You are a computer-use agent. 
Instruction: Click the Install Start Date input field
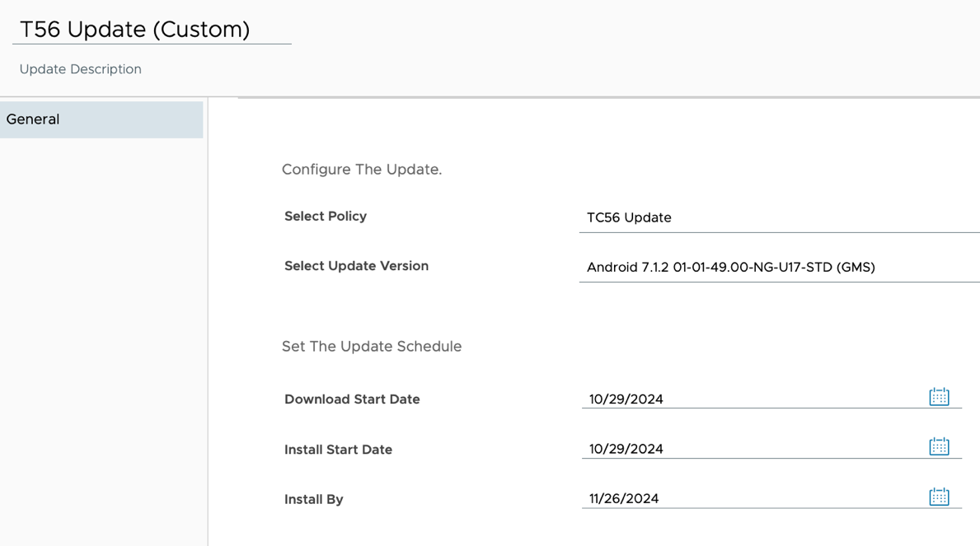[750, 449]
